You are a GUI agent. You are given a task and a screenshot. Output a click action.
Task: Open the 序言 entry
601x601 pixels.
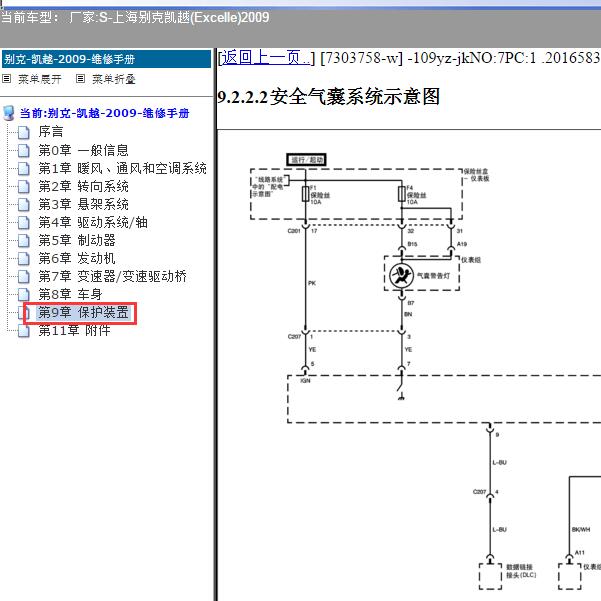coord(51,132)
